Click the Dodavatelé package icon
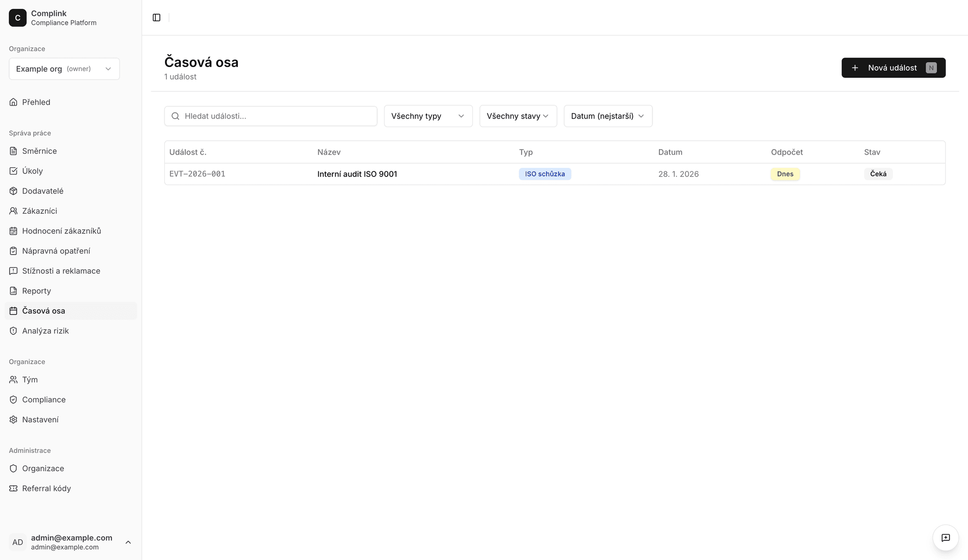Image resolution: width=968 pixels, height=560 pixels. pos(14,191)
